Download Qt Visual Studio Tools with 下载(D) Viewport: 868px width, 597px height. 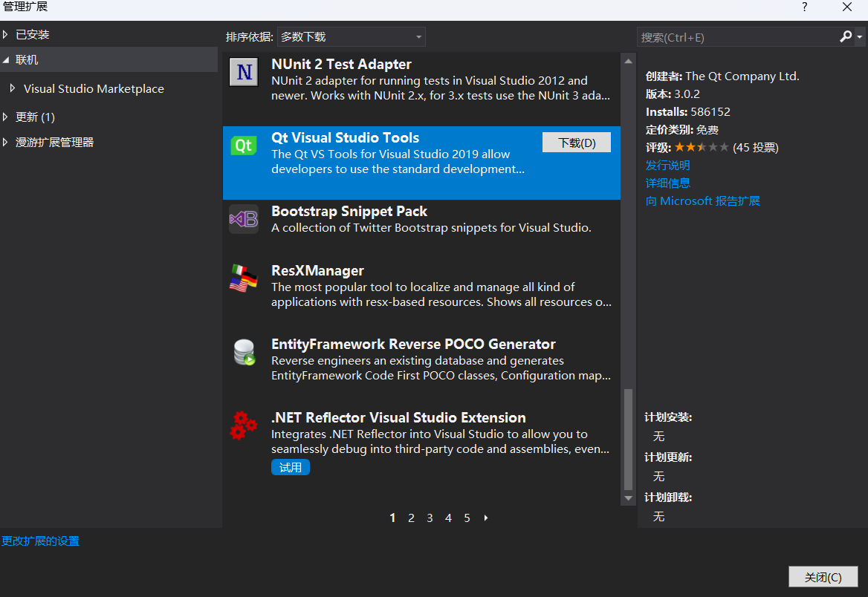(x=576, y=143)
